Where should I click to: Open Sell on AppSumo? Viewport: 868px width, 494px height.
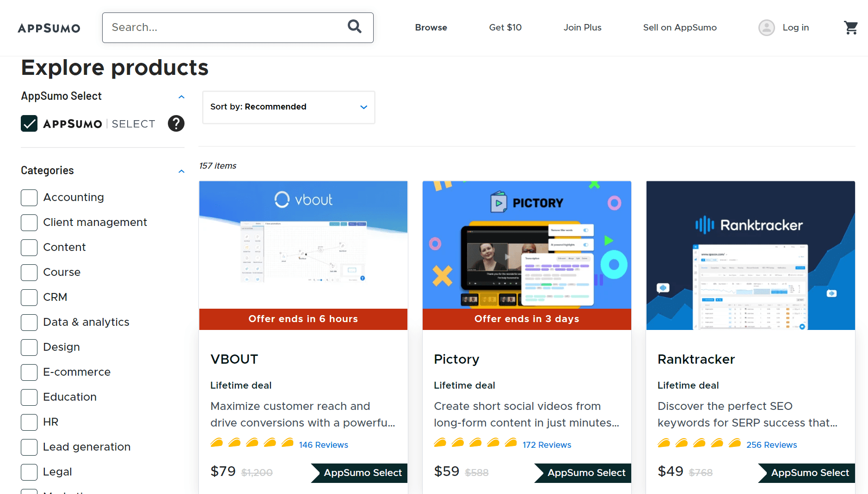coord(680,28)
